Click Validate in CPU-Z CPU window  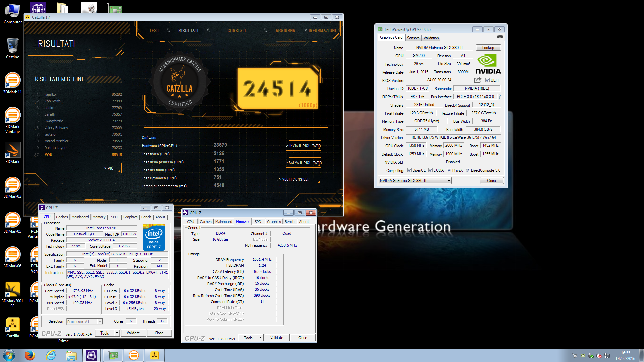[133, 333]
